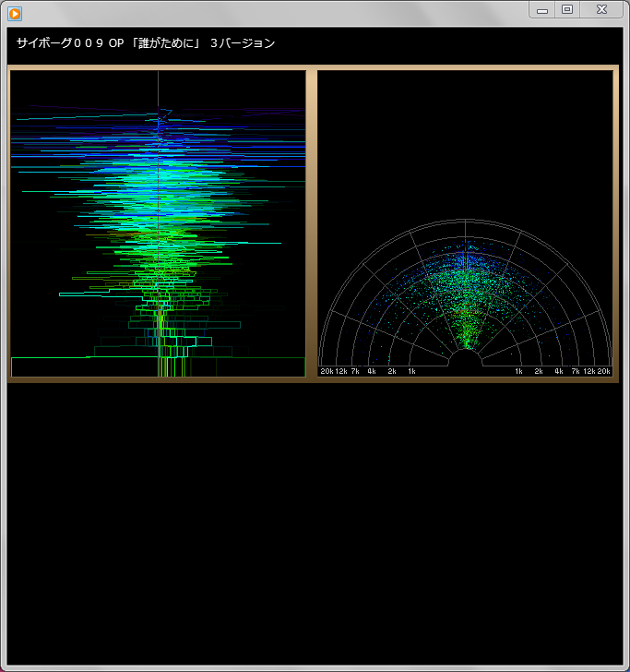Click the right-side 1k frequency label
Image resolution: width=630 pixels, height=672 pixels.
click(x=518, y=371)
